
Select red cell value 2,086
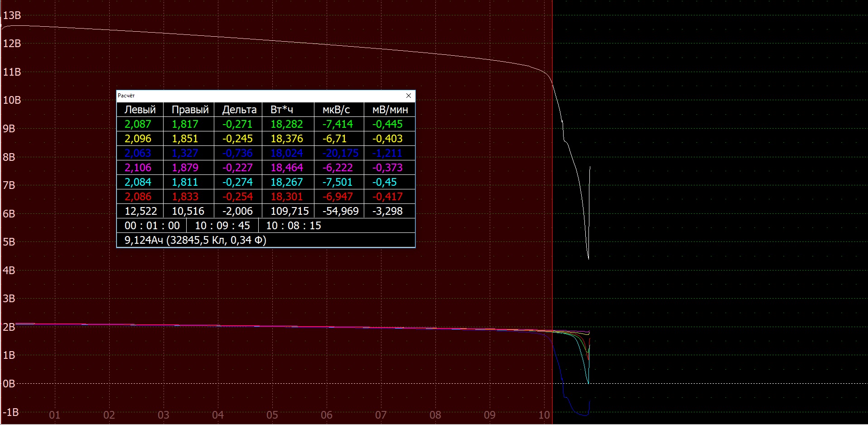pos(138,197)
